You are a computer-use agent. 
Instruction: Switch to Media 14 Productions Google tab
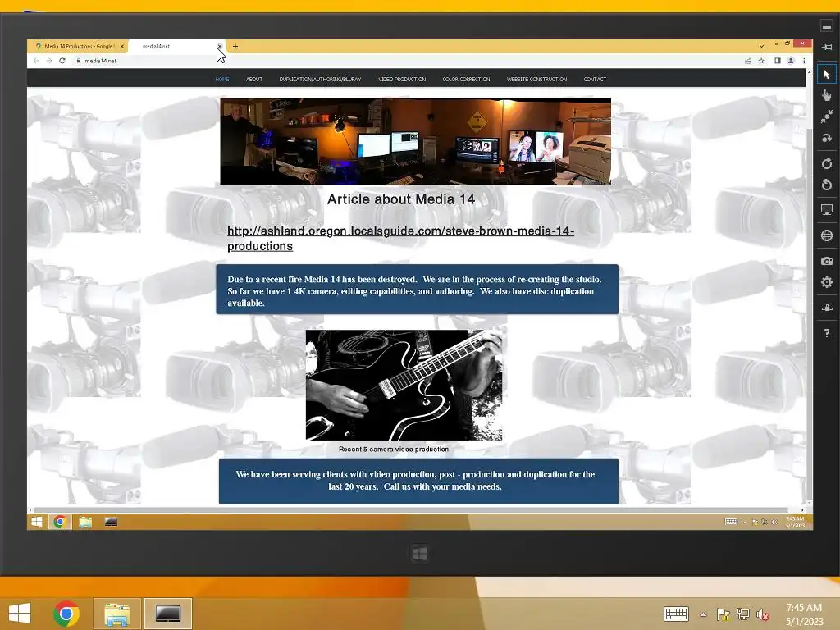78,46
